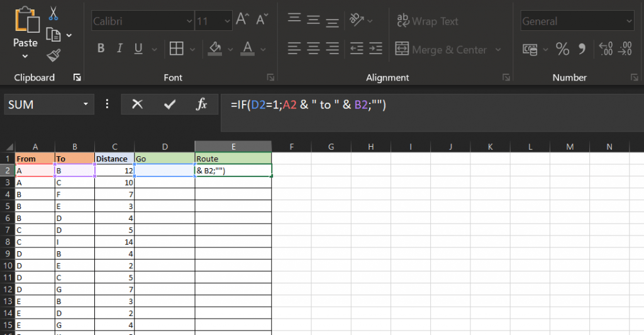Click the Fill Color paint bucket
The height and width of the screenshot is (335, 644).
click(215, 49)
